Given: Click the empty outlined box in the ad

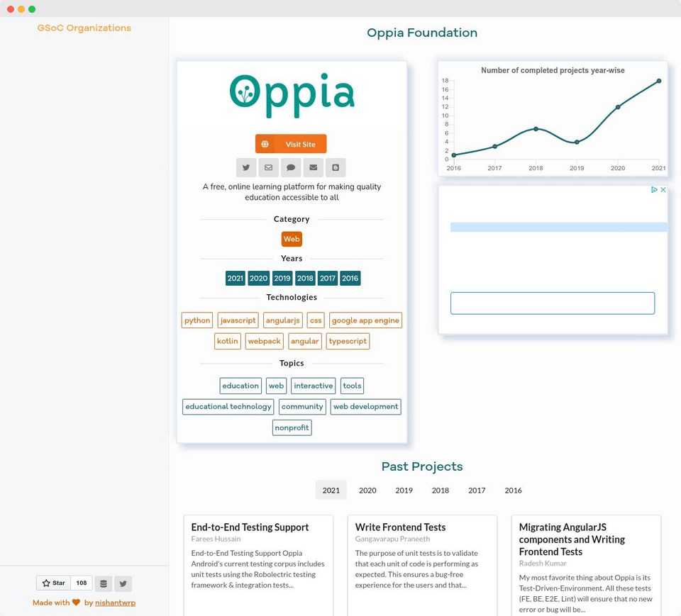Looking at the screenshot, I should [x=553, y=303].
